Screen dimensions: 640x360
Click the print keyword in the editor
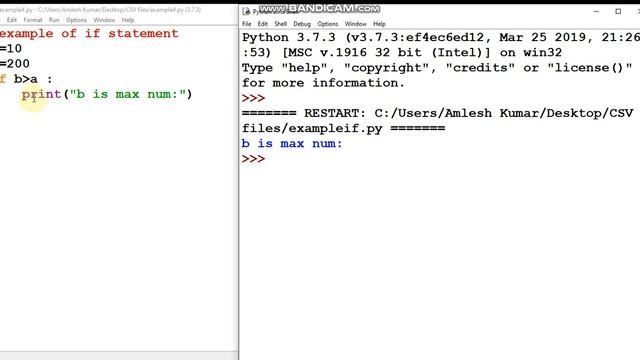(41, 95)
